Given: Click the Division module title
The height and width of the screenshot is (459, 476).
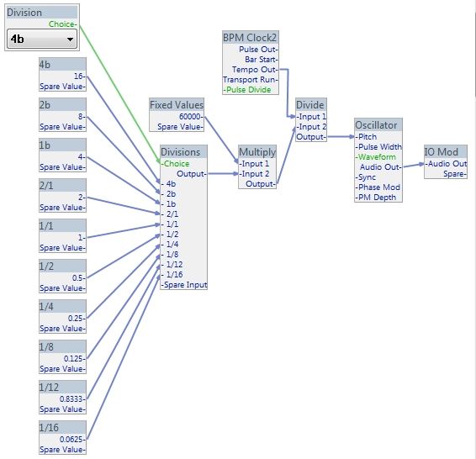Looking at the screenshot, I should (x=42, y=13).
